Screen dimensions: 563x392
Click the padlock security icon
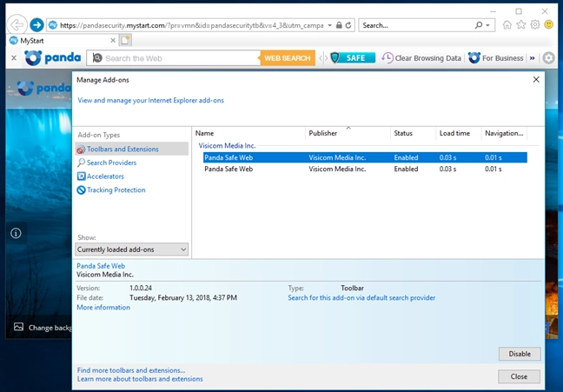(x=339, y=25)
